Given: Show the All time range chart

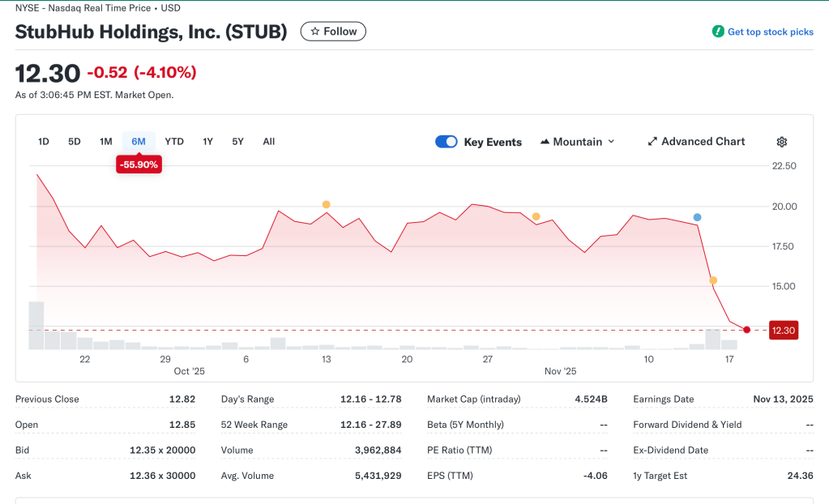Looking at the screenshot, I should tap(269, 142).
